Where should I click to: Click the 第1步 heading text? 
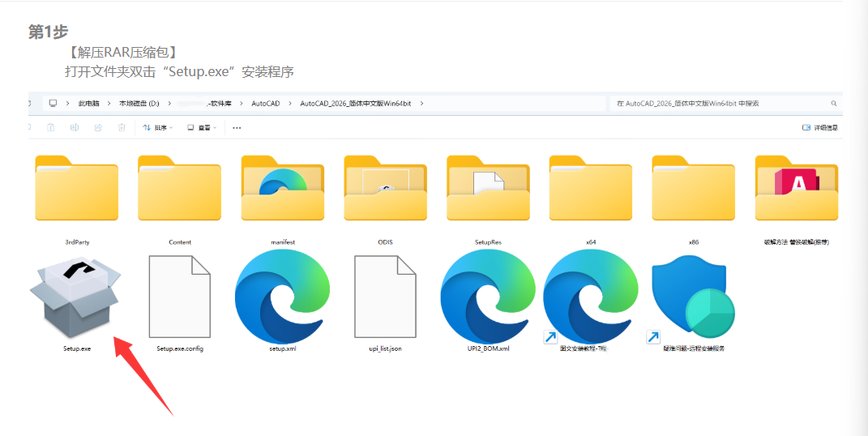48,32
